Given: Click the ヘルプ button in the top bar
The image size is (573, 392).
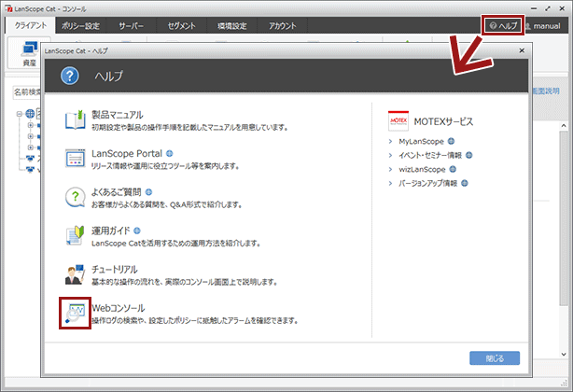Looking at the screenshot, I should (x=503, y=25).
